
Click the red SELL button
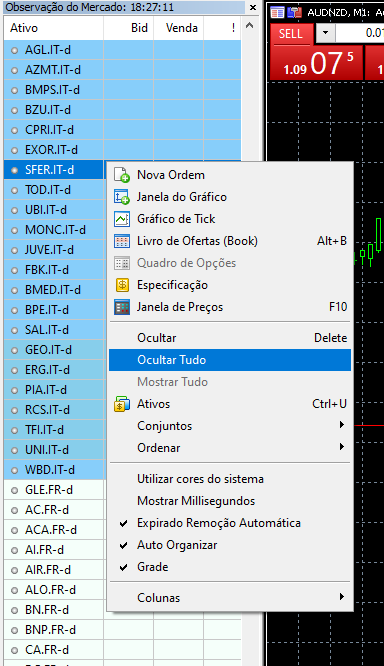[x=292, y=34]
